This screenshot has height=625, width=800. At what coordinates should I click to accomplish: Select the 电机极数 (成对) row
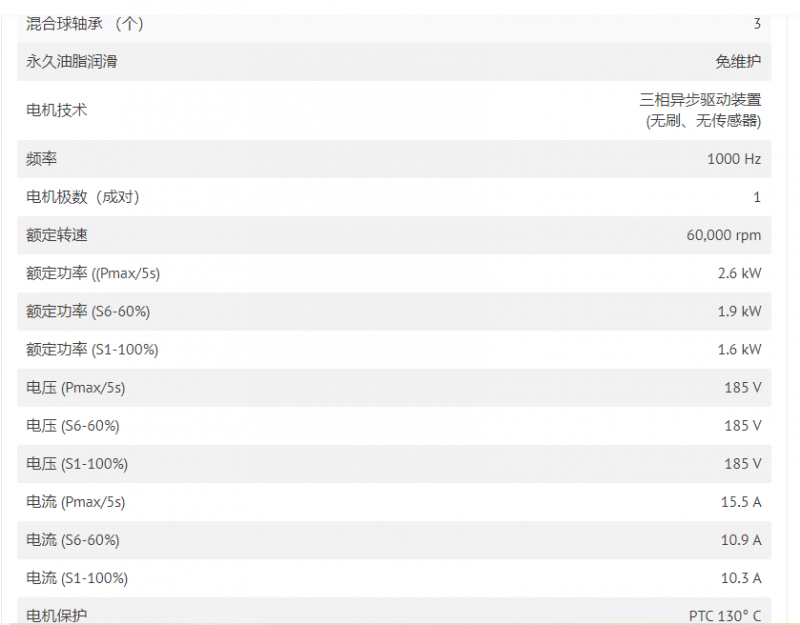coord(394,197)
